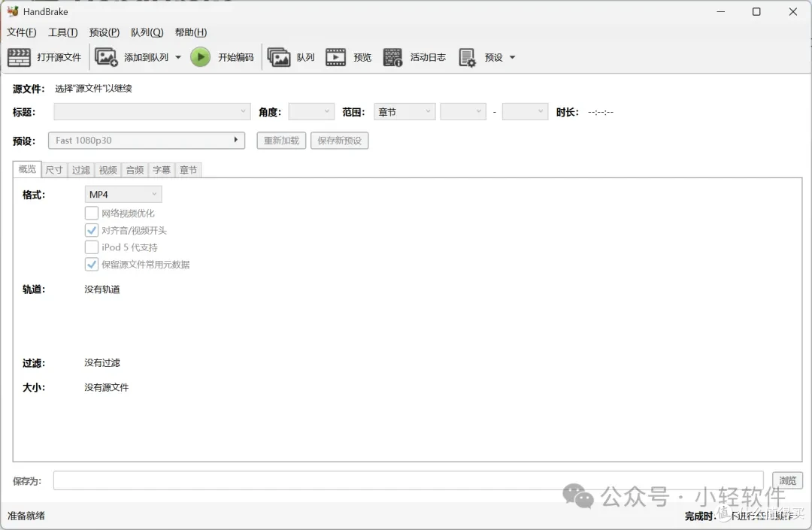Open the MP4 format dropdown
The width and height of the screenshot is (812, 530).
(x=123, y=194)
